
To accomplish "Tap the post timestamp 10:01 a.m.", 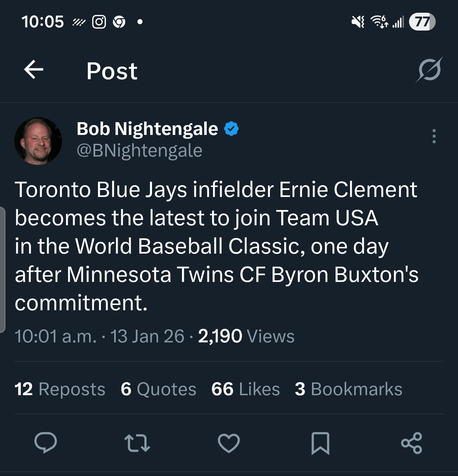I will [56, 336].
